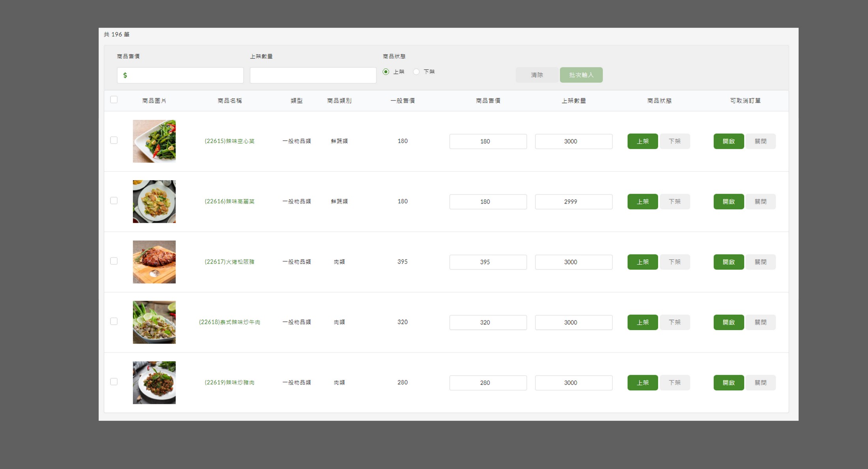Click 關閉 cancel-order button for 辣味高麗菜

click(761, 202)
